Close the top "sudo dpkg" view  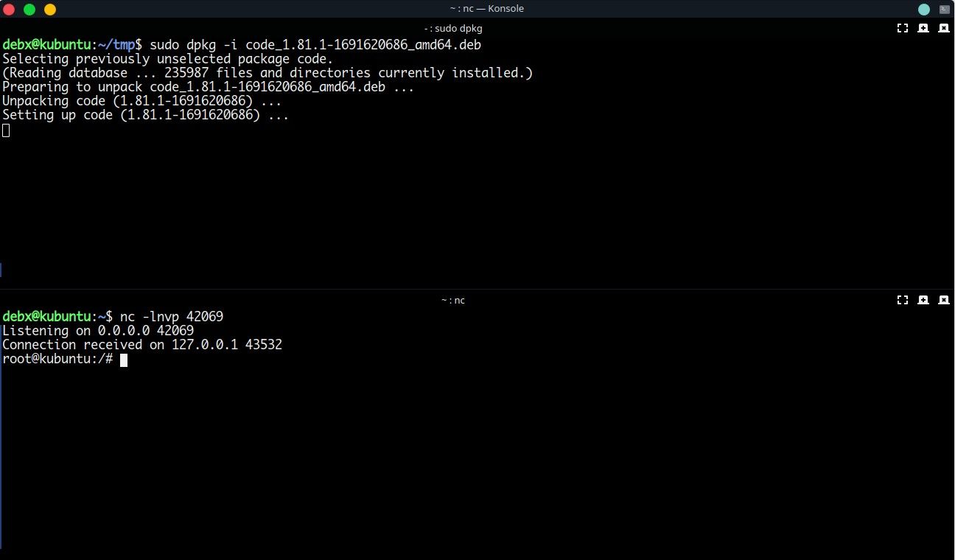pos(944,28)
